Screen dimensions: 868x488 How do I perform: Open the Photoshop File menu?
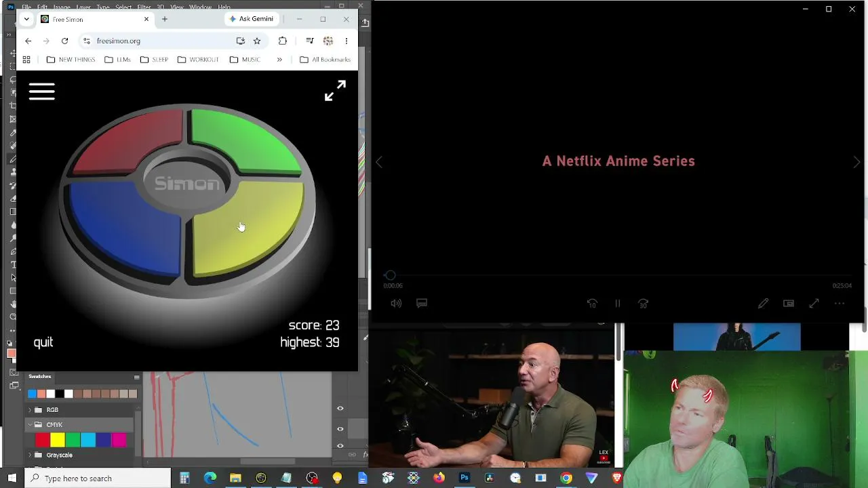(26, 7)
